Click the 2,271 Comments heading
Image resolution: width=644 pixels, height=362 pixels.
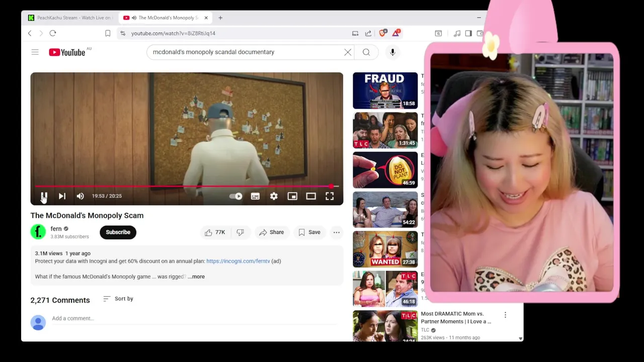coord(60,300)
